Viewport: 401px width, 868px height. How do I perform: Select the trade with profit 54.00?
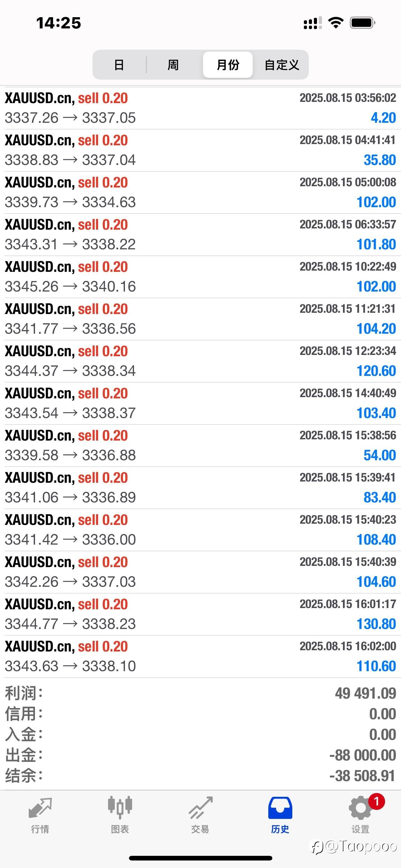(200, 446)
